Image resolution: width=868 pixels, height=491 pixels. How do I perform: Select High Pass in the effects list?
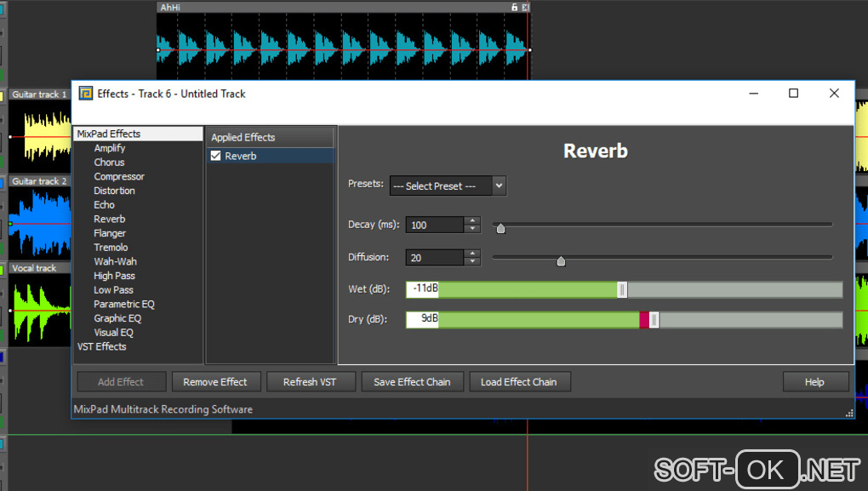click(115, 276)
